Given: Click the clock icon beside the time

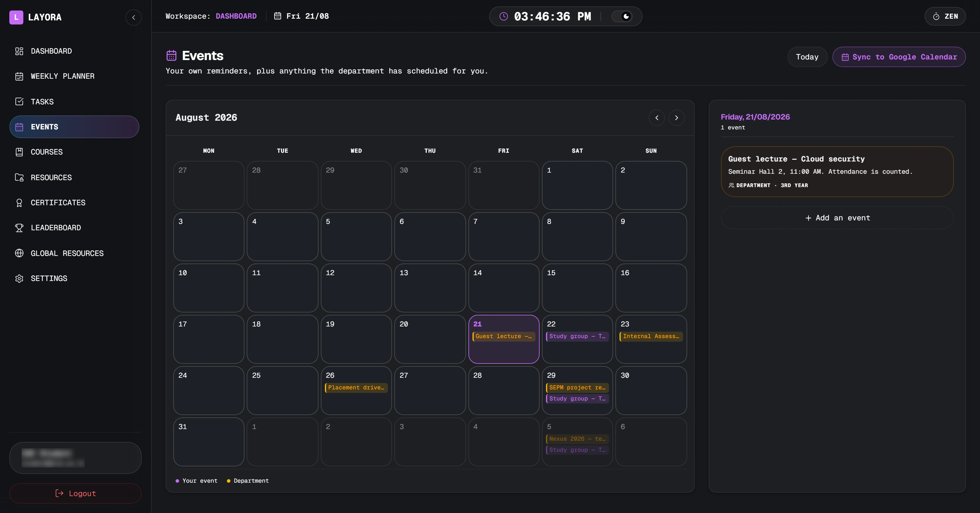Looking at the screenshot, I should tap(503, 16).
